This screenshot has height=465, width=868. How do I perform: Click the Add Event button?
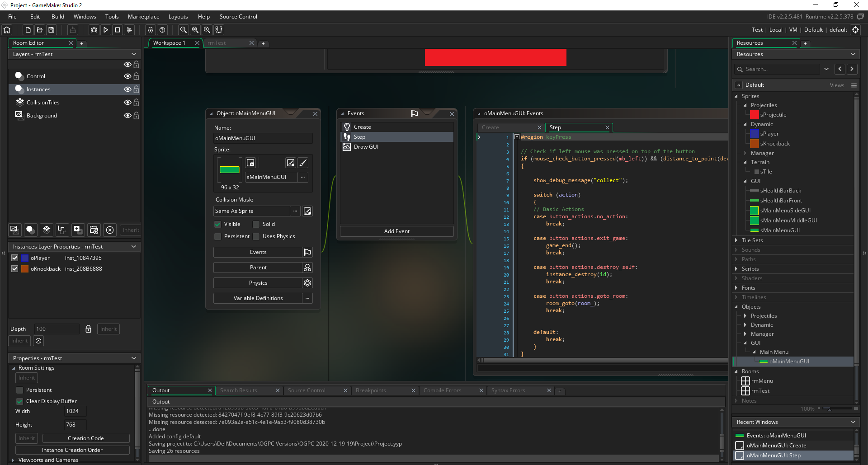396,231
